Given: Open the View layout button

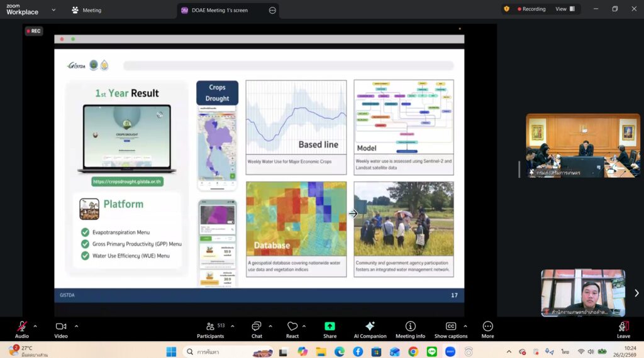Looking at the screenshot, I should (563, 9).
